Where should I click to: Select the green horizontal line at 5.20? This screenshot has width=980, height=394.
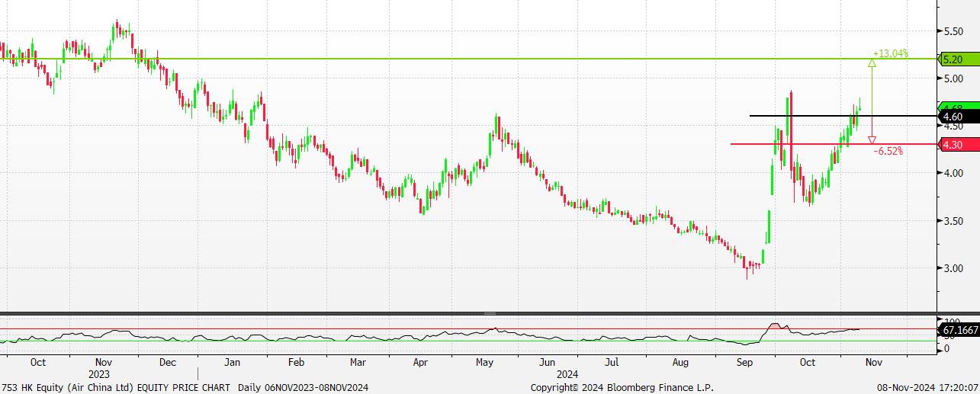tap(468, 59)
